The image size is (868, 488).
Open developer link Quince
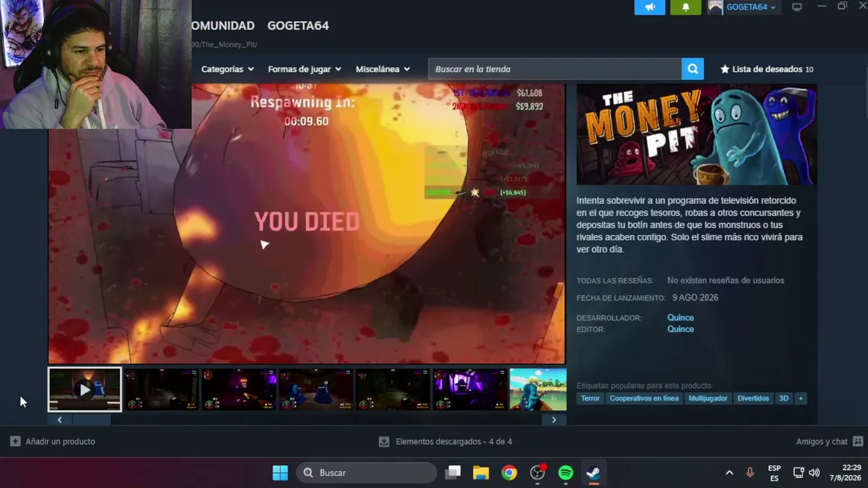pyautogui.click(x=680, y=318)
